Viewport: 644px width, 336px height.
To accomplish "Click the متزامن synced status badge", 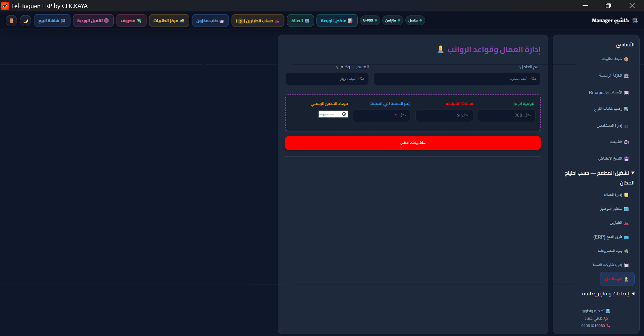I will click(393, 20).
